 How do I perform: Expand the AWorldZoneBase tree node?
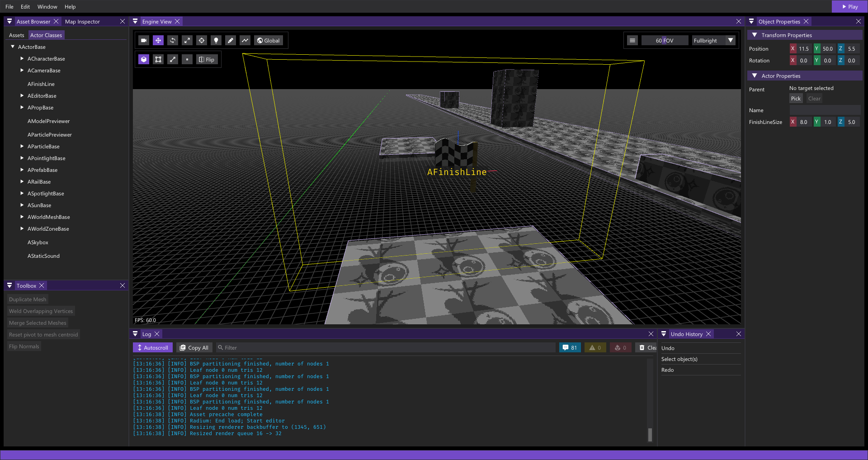(x=22, y=229)
